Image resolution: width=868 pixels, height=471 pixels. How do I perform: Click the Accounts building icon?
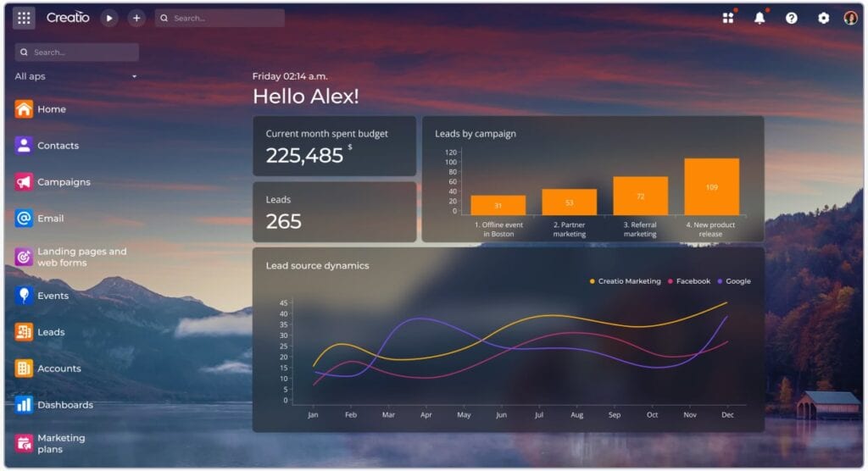tap(24, 368)
